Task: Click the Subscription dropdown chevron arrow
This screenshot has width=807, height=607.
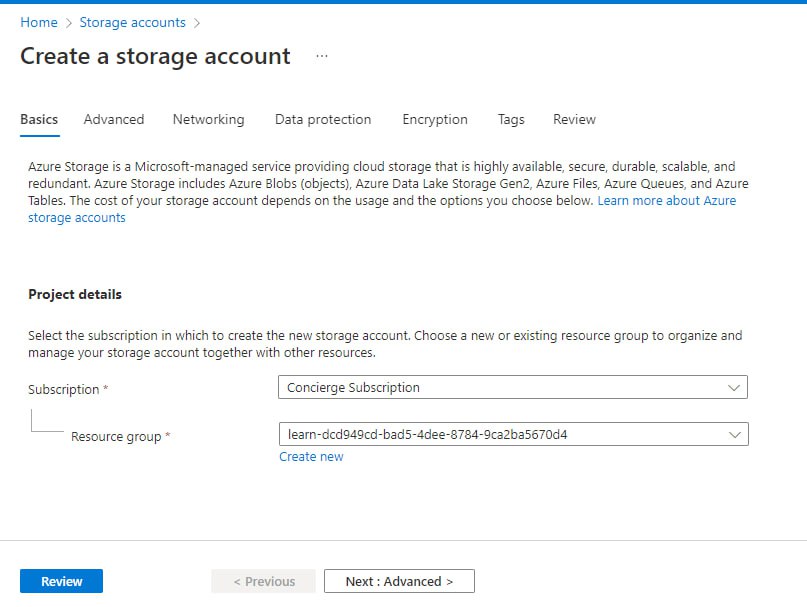Action: coord(735,387)
